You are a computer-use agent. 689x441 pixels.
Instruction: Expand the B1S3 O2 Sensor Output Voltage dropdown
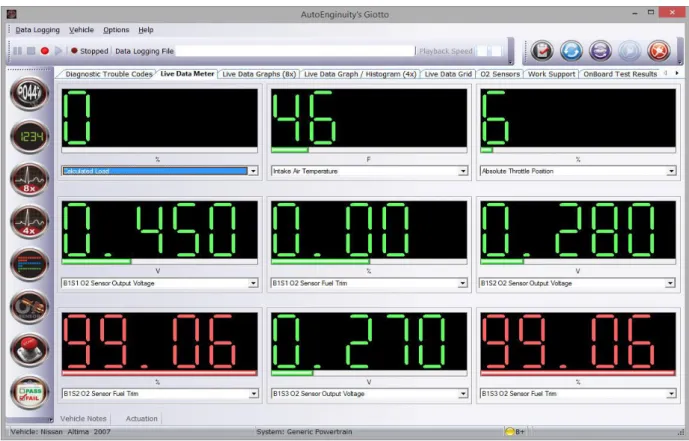coord(463,394)
